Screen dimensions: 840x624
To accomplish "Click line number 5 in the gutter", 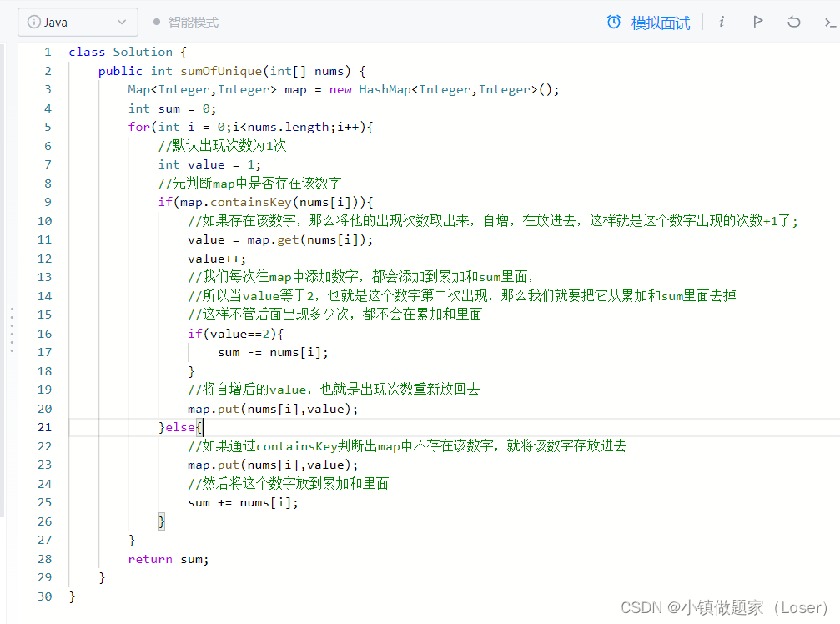I will 48,126.
